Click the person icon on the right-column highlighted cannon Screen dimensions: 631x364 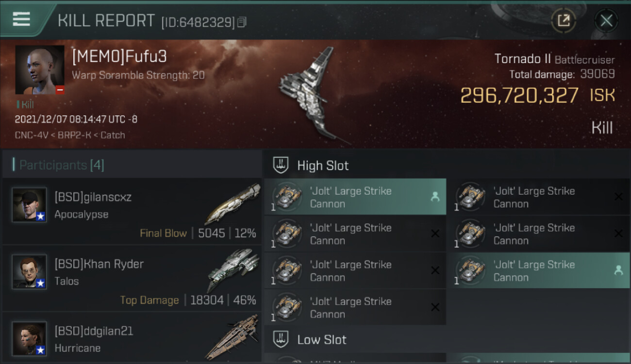point(618,271)
